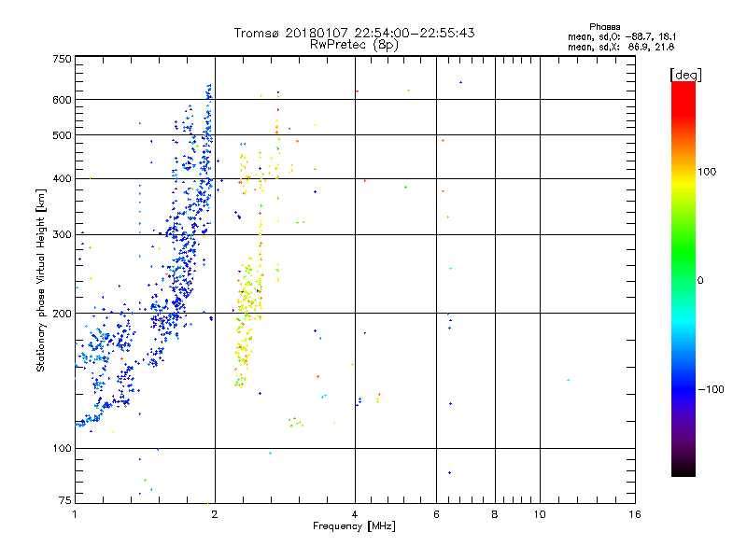
Task: Click the y-axis '750' tick label
Action: (63, 59)
